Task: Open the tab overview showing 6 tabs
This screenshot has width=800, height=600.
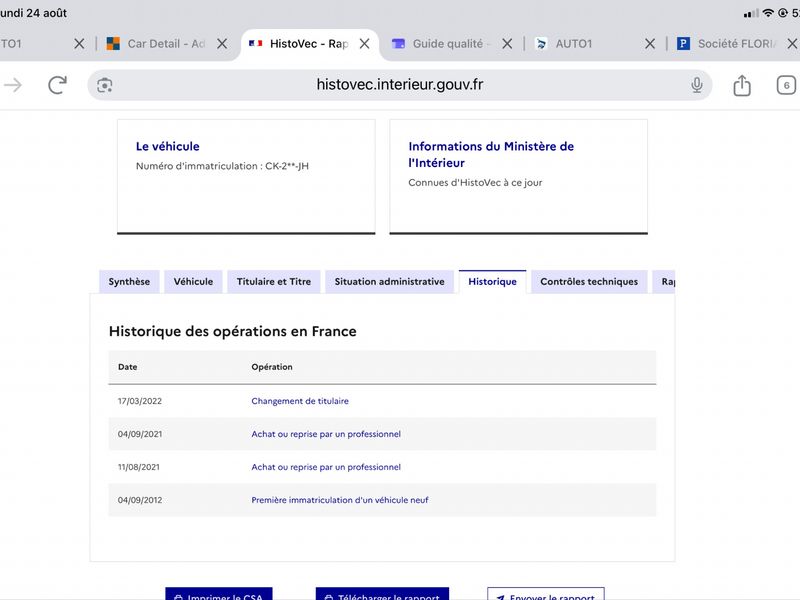Action: pos(786,85)
